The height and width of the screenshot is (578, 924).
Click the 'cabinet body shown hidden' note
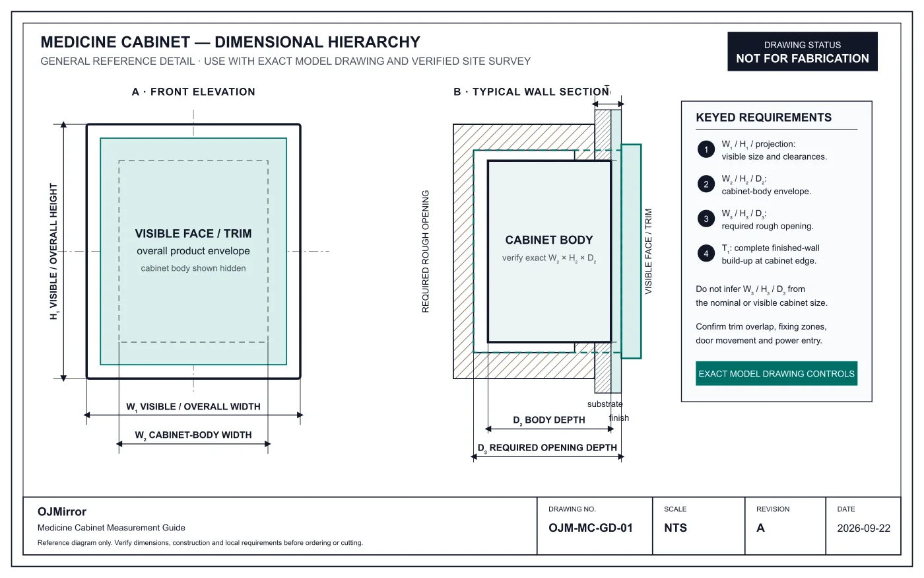193,268
